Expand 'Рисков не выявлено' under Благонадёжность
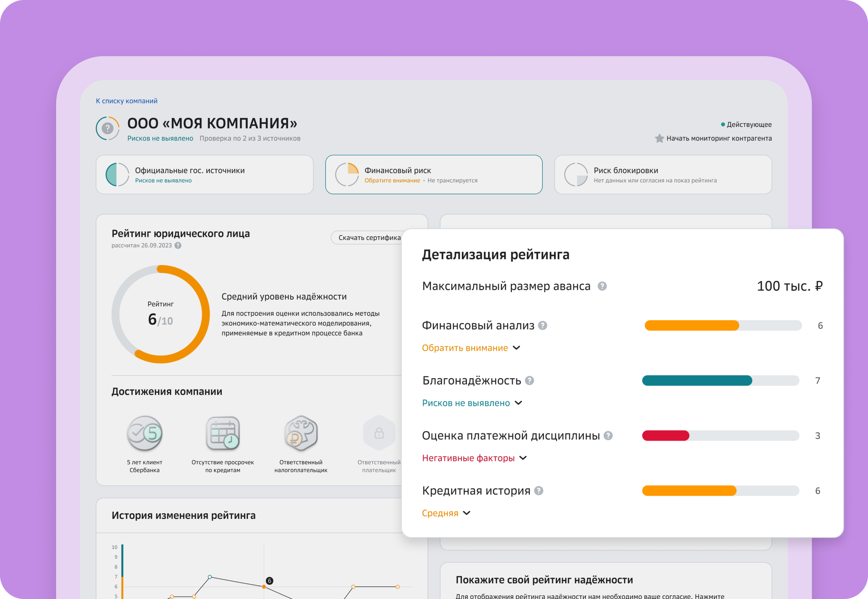This screenshot has height=599, width=868. pyautogui.click(x=472, y=403)
